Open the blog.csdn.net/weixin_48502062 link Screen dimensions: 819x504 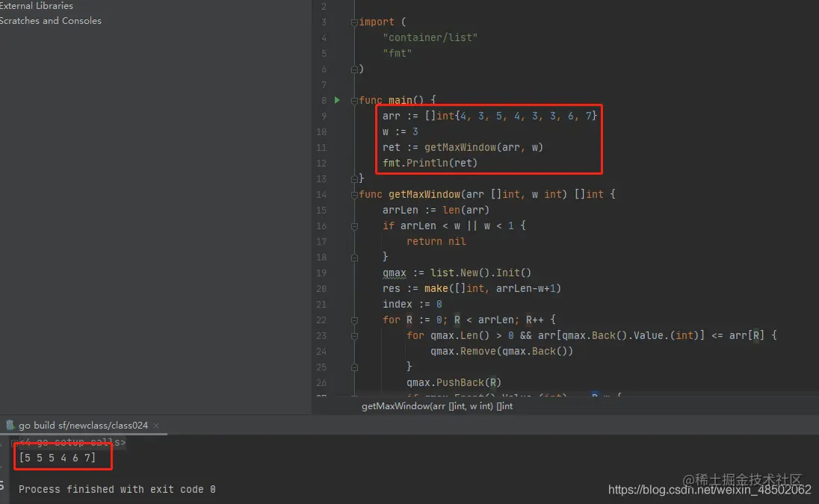pyautogui.click(x=709, y=489)
